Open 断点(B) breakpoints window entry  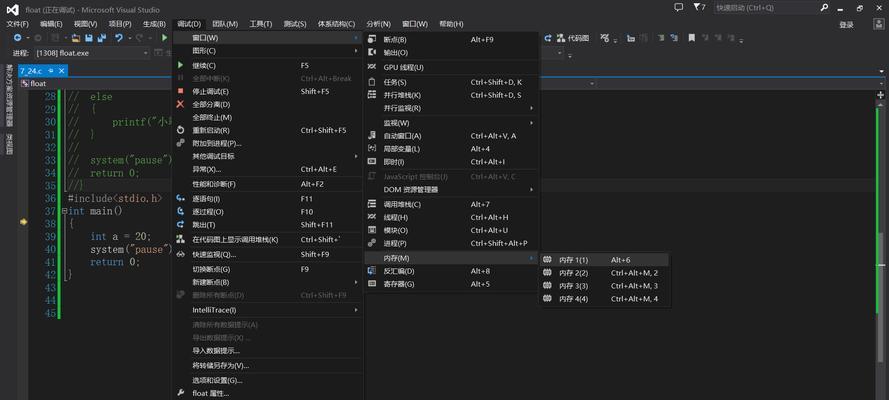(451, 40)
